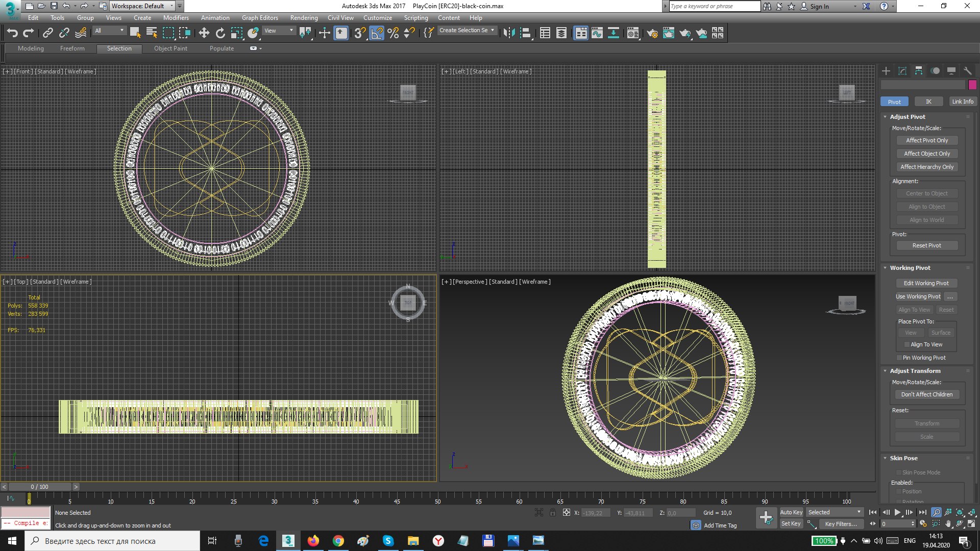Open Create Selection Set dropdown
The height and width of the screenshot is (551, 980).
(x=467, y=31)
